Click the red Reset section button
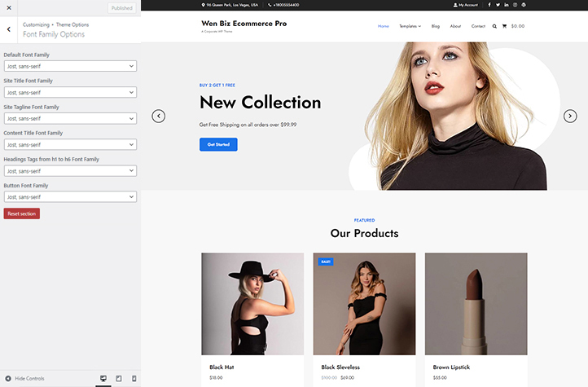Image resolution: width=588 pixels, height=387 pixels. pyautogui.click(x=22, y=213)
